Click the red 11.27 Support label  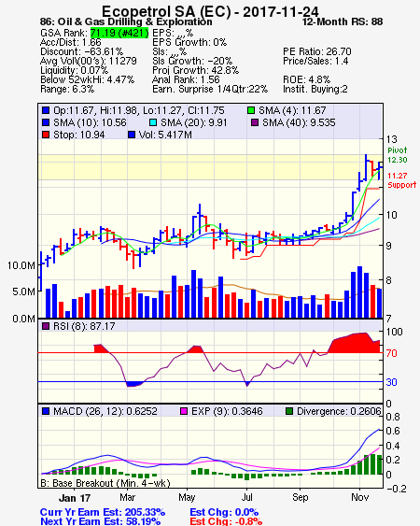(x=402, y=180)
